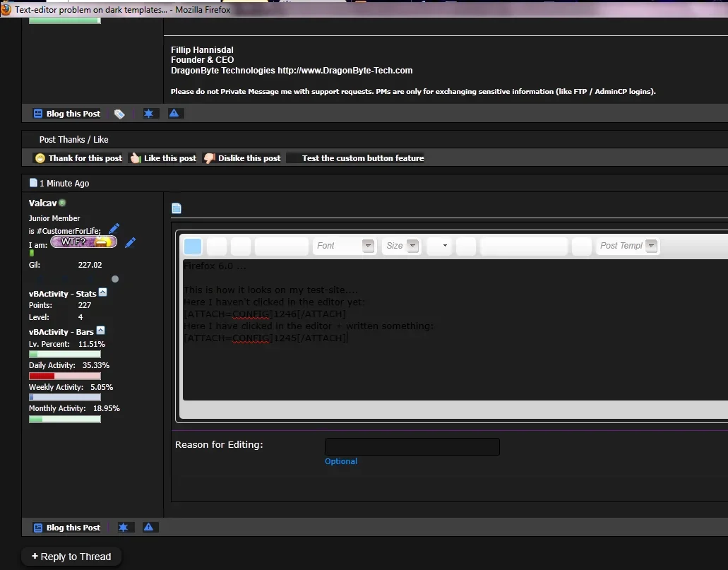The image size is (728, 570).
Task: Click '+ Reply to Thread' button
Action: click(71, 557)
